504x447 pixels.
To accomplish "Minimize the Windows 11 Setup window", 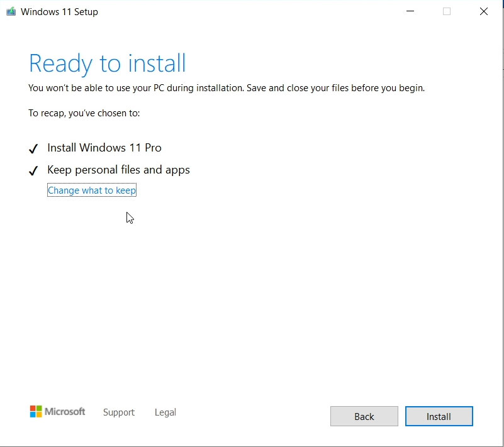I will [x=410, y=11].
